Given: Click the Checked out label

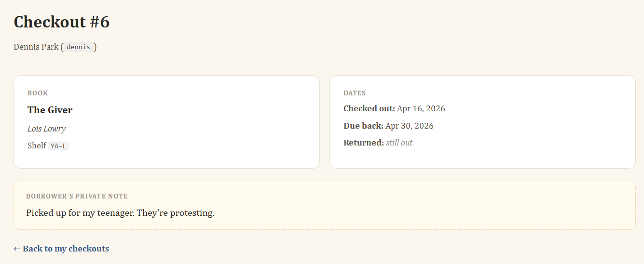Looking at the screenshot, I should click(369, 108).
